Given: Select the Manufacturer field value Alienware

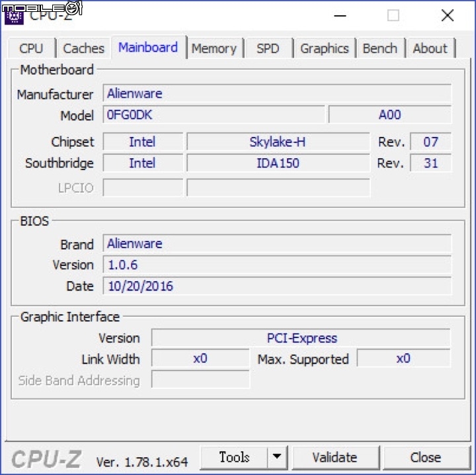Looking at the screenshot, I should (277, 93).
